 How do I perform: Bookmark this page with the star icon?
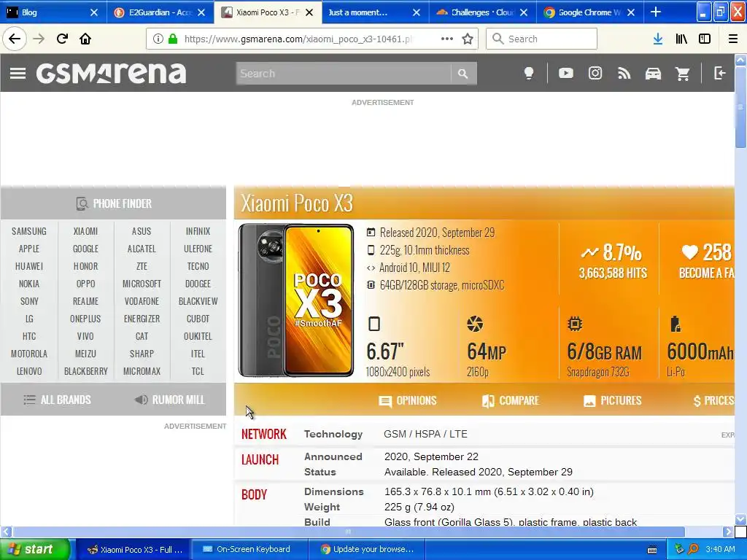468,39
